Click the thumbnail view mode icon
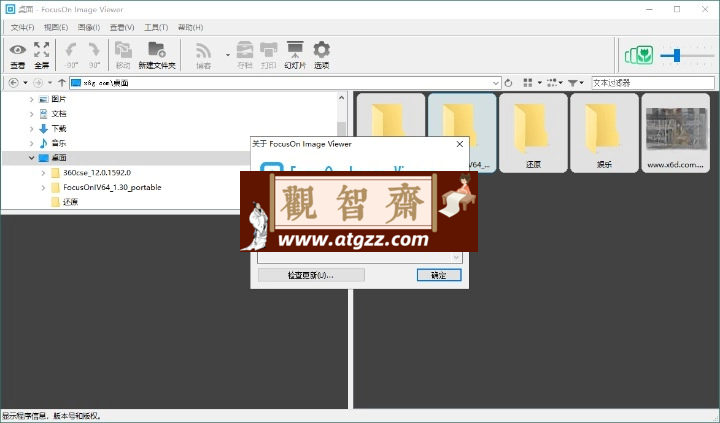 [528, 83]
